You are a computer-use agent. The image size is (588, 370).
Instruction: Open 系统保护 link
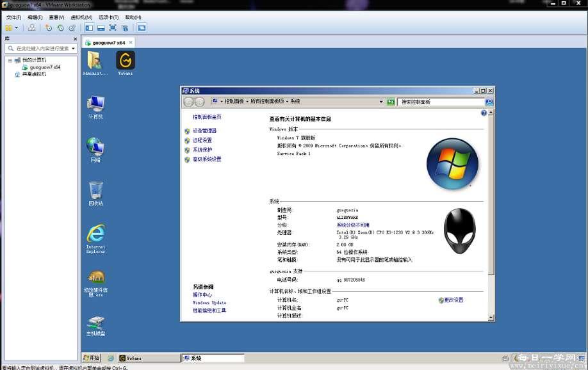[202, 150]
